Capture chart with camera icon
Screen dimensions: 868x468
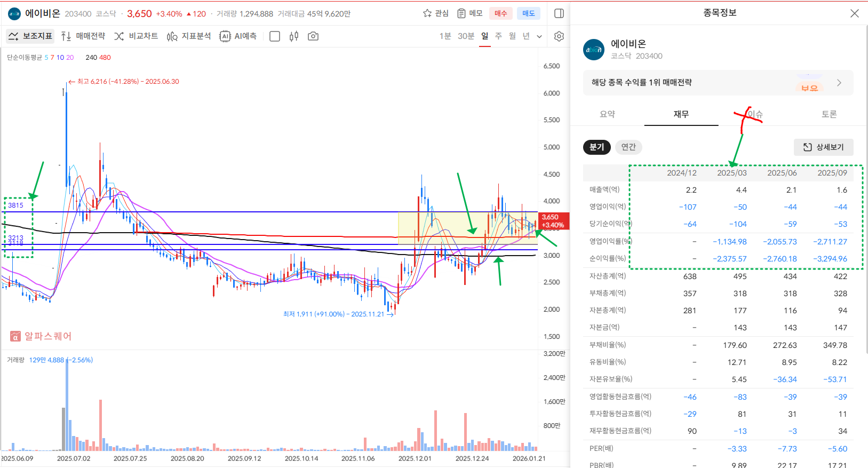tap(313, 36)
